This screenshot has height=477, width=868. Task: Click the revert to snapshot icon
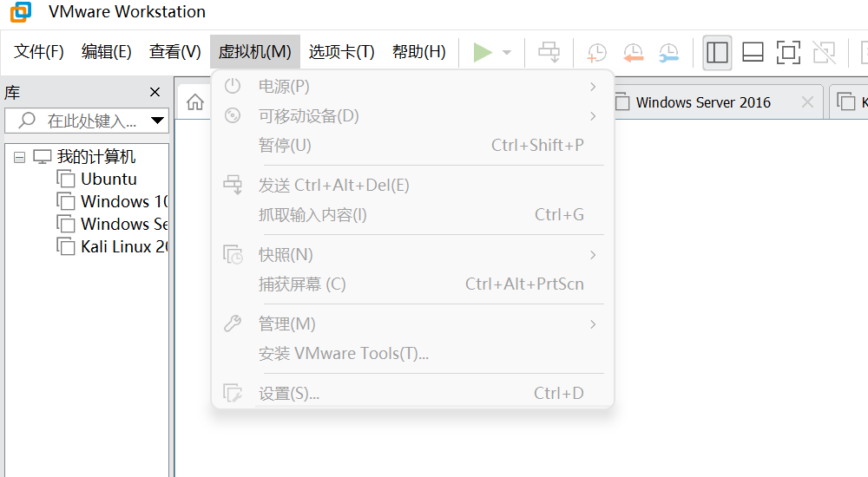point(633,52)
